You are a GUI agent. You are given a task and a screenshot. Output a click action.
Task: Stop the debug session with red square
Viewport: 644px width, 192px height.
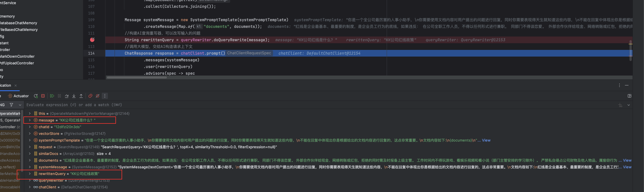(x=43, y=96)
